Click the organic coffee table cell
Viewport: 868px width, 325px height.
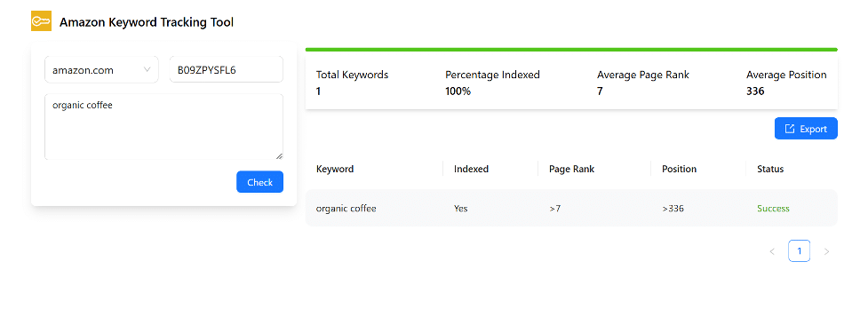coord(346,208)
